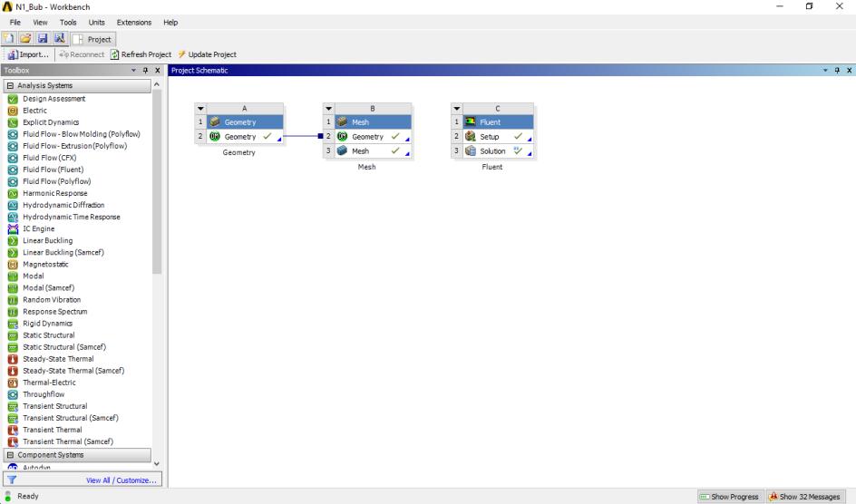Select Harmonic Response icon
This screenshot has height=504, width=856.
13,194
